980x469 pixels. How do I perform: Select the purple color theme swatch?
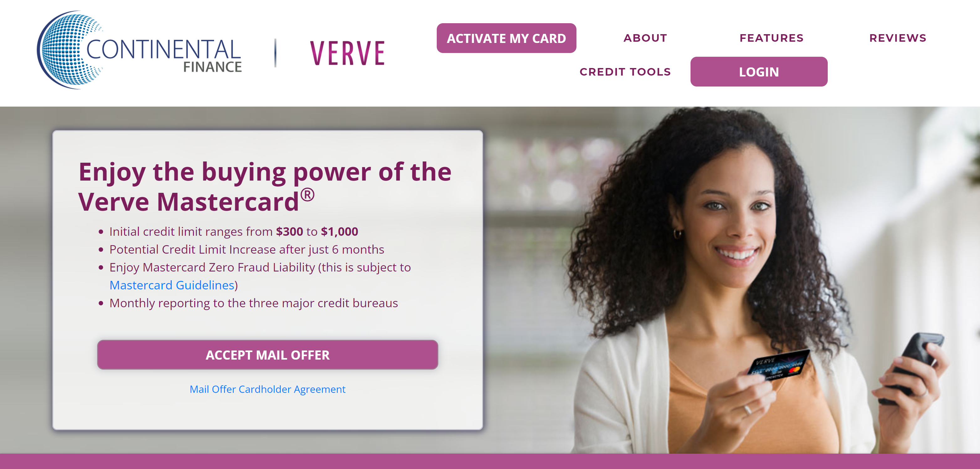(490, 463)
